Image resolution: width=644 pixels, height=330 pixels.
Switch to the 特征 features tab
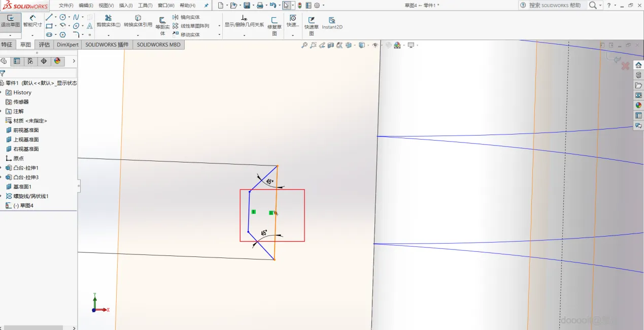7,45
